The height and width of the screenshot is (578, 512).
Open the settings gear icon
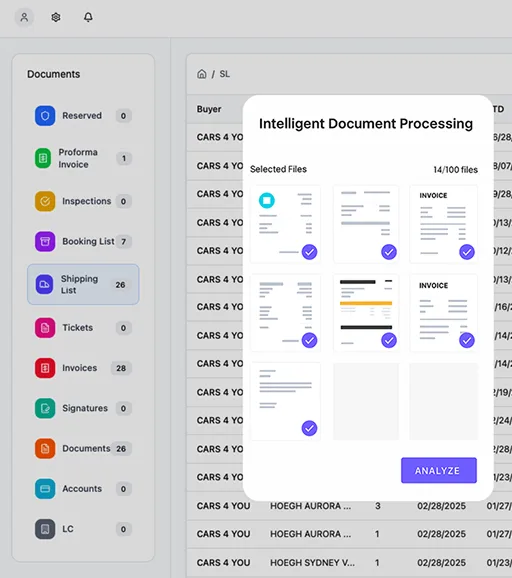point(56,17)
